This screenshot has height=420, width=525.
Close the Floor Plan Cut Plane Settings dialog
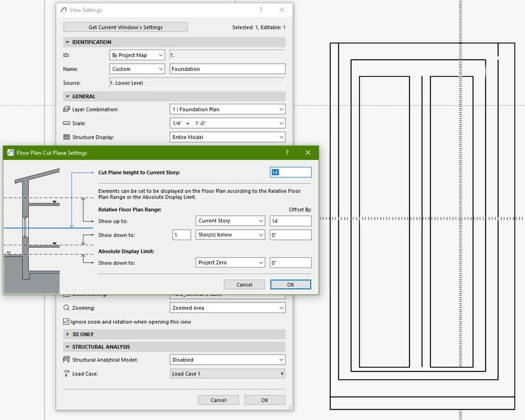(x=308, y=152)
